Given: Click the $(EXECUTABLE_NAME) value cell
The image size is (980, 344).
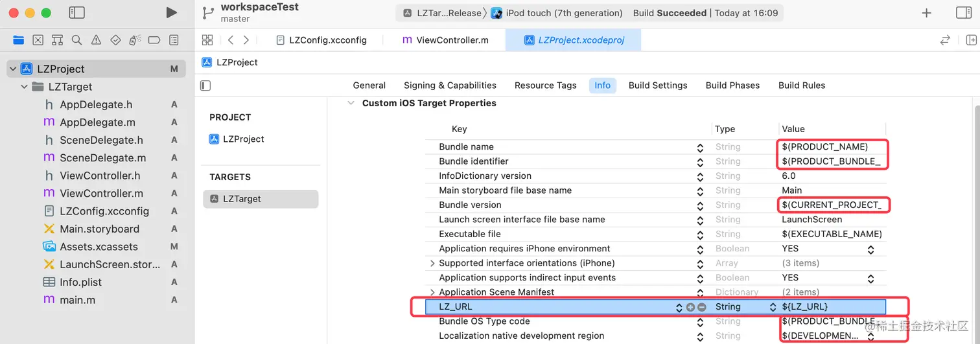Looking at the screenshot, I should click(x=832, y=235).
